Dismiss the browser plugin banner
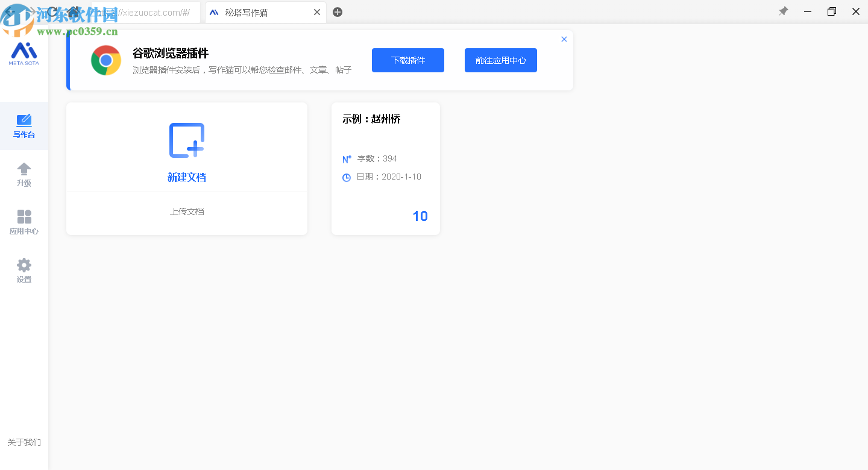Image resolution: width=868 pixels, height=470 pixels. tap(564, 39)
